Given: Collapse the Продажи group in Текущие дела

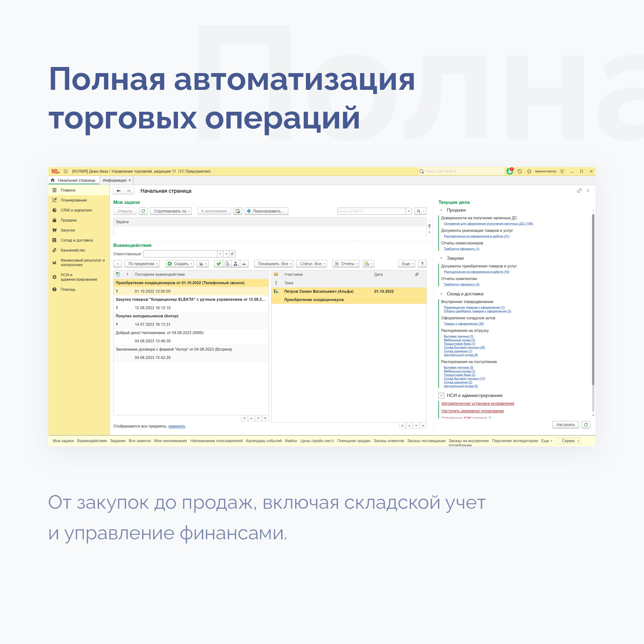Looking at the screenshot, I should pyautogui.click(x=441, y=210).
